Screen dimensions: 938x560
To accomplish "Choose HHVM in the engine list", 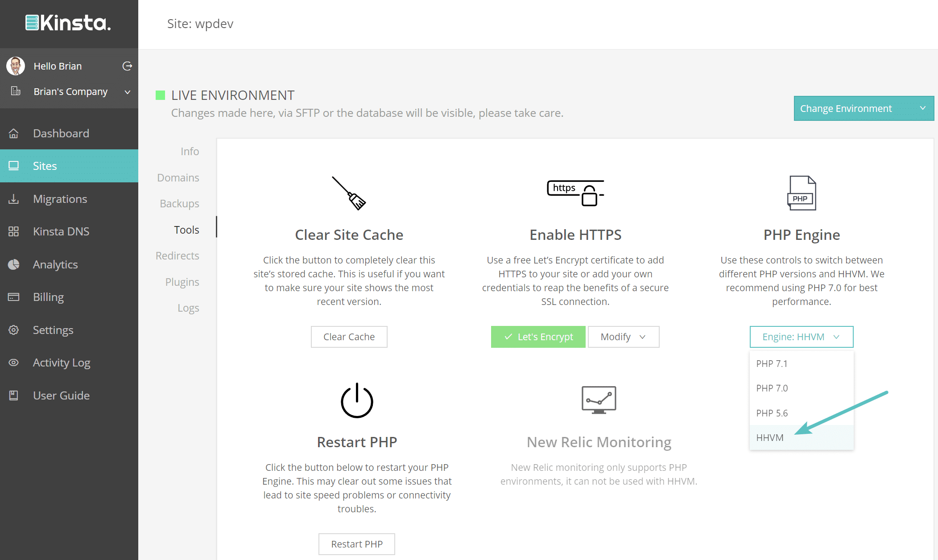I will (x=802, y=437).
